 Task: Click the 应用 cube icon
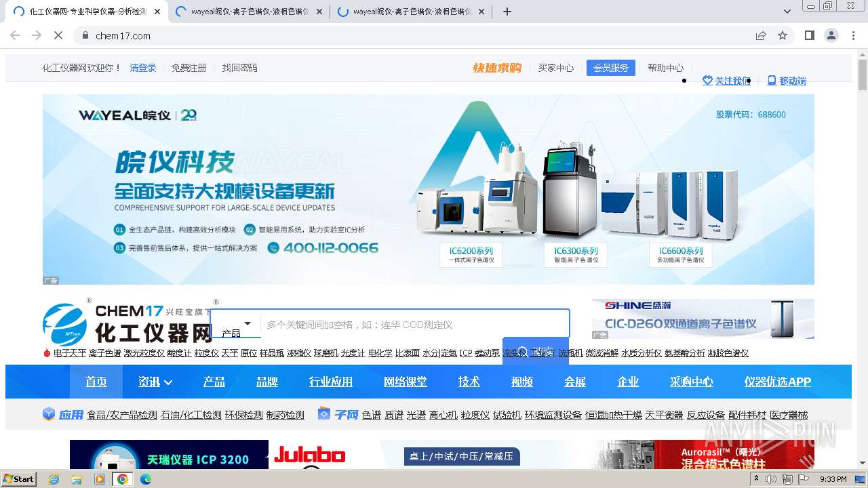point(49,413)
